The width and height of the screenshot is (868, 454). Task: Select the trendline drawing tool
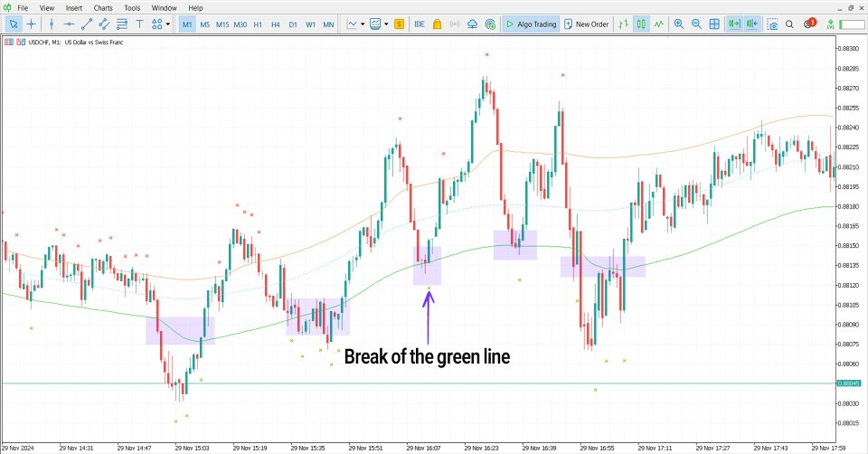87,24
